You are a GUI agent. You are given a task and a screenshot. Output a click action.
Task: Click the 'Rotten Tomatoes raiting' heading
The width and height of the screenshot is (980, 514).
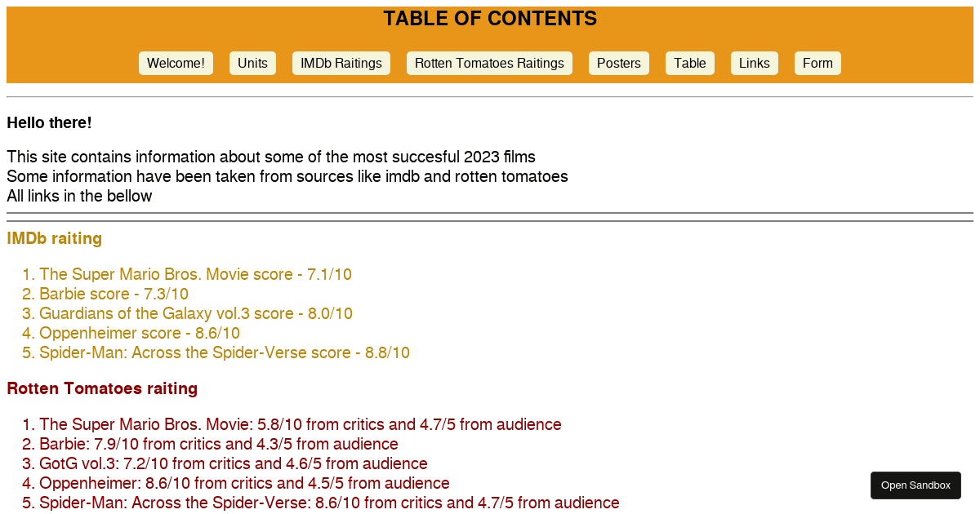coord(102,389)
